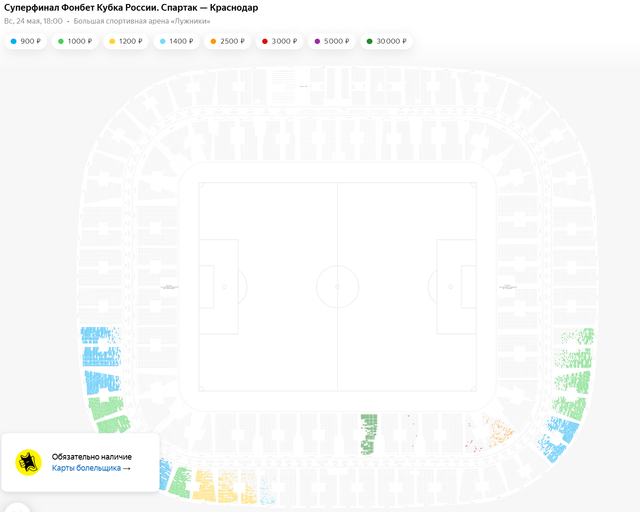Select red 3000 ₽ seats near corner
Screen dimensions: 640x512
tap(475, 439)
